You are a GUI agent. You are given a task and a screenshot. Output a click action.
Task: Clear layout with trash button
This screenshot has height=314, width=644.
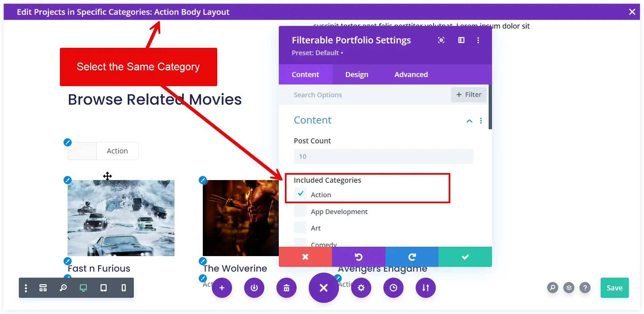click(x=287, y=288)
